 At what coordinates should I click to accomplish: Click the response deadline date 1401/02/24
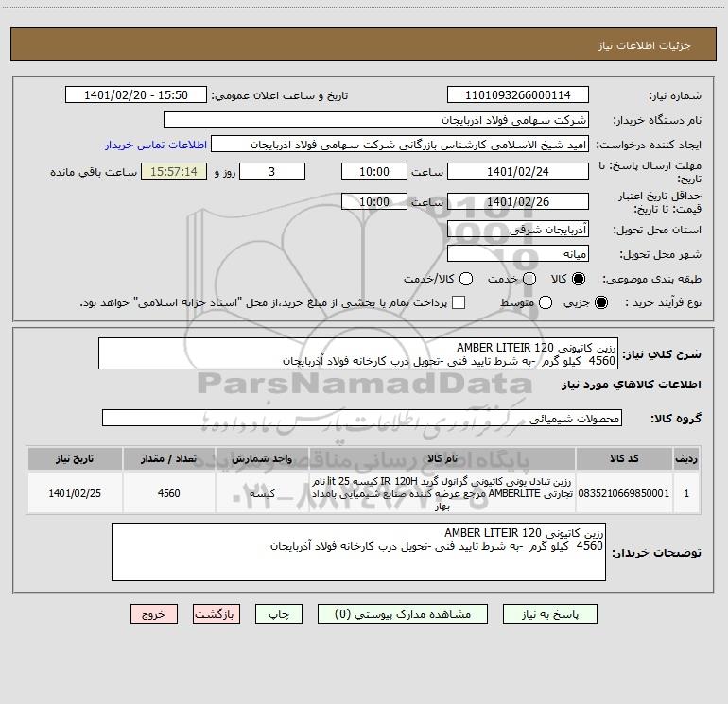pyautogui.click(x=518, y=171)
